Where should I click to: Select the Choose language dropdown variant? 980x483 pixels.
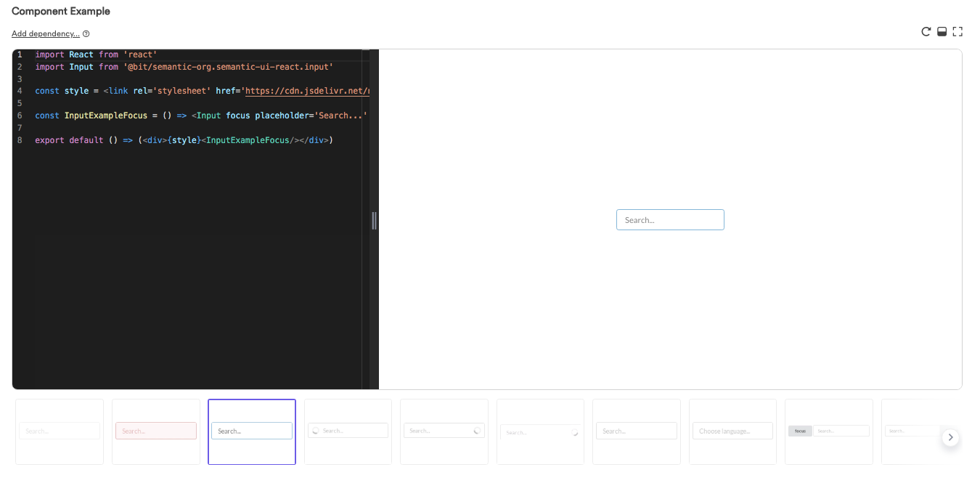coord(732,431)
